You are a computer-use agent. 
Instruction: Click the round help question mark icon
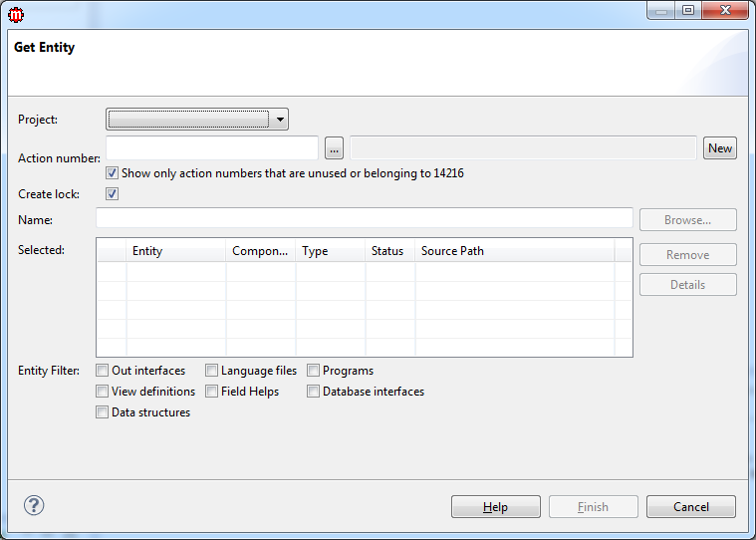tap(34, 505)
